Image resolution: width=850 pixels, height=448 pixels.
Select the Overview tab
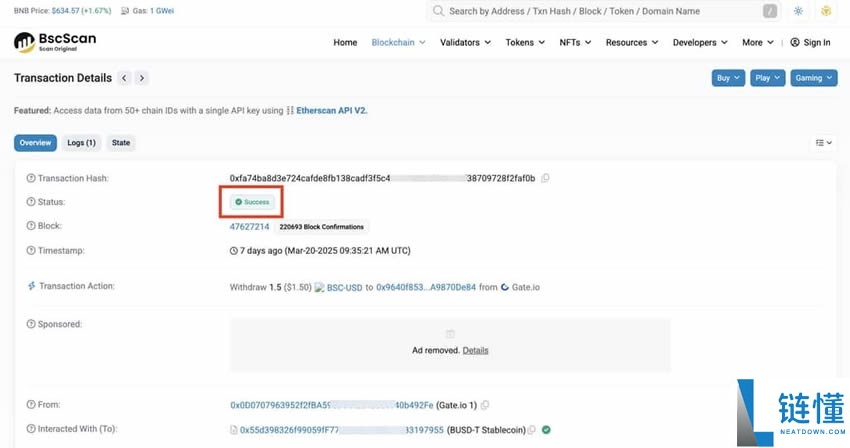click(x=35, y=143)
